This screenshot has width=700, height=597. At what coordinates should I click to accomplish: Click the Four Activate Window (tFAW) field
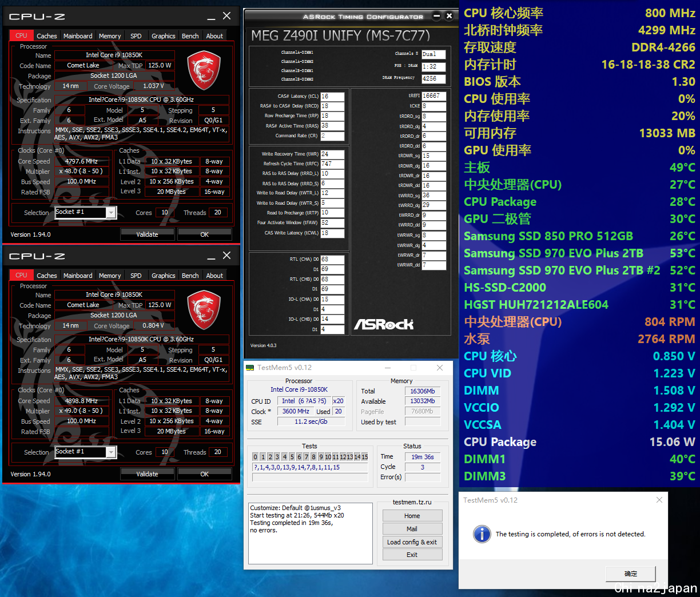click(332, 222)
